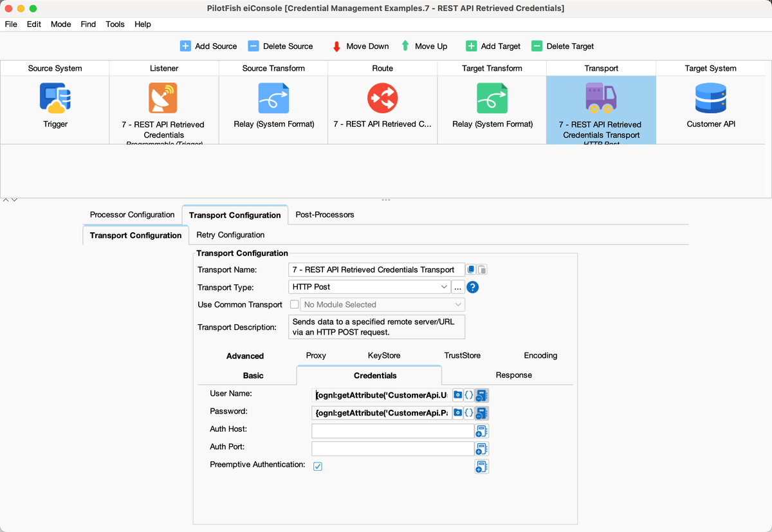Switch to Encoding settings tab
The width and height of the screenshot is (772, 532).
[540, 355]
